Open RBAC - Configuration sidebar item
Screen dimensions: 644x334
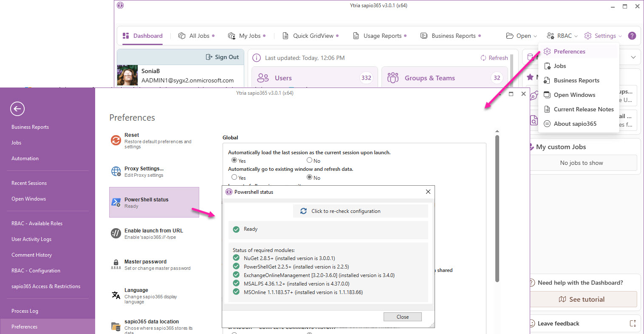click(x=36, y=271)
